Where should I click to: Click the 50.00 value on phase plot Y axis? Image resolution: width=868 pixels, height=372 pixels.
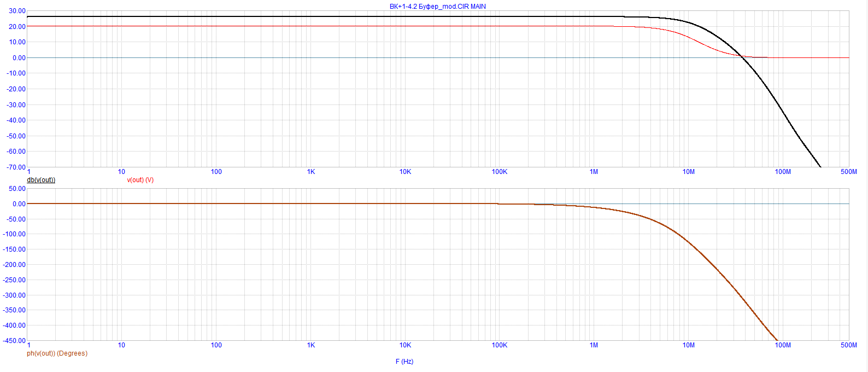(17, 188)
